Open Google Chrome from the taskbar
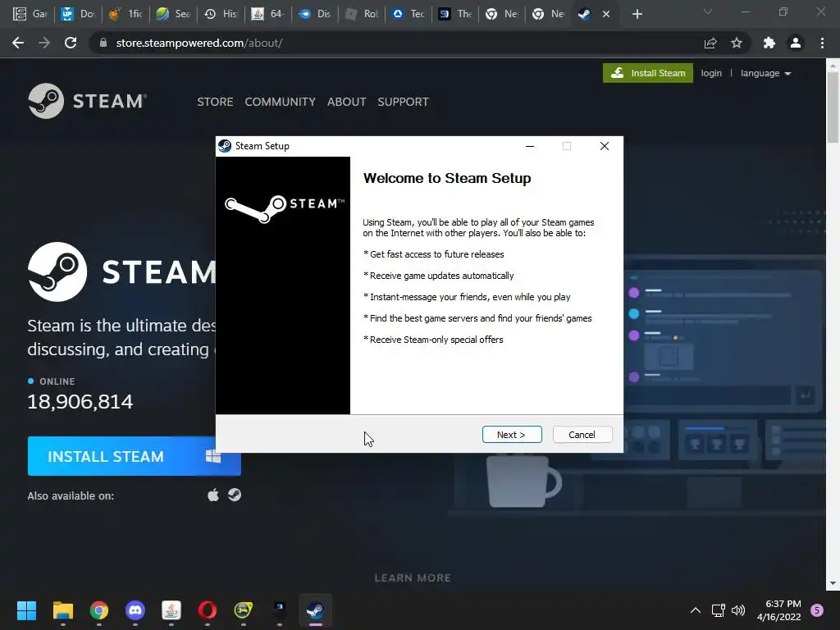This screenshot has width=840, height=630. click(x=99, y=610)
